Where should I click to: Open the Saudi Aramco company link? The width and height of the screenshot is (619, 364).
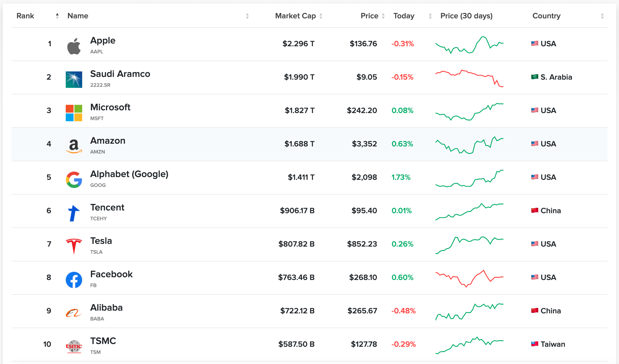pyautogui.click(x=120, y=74)
